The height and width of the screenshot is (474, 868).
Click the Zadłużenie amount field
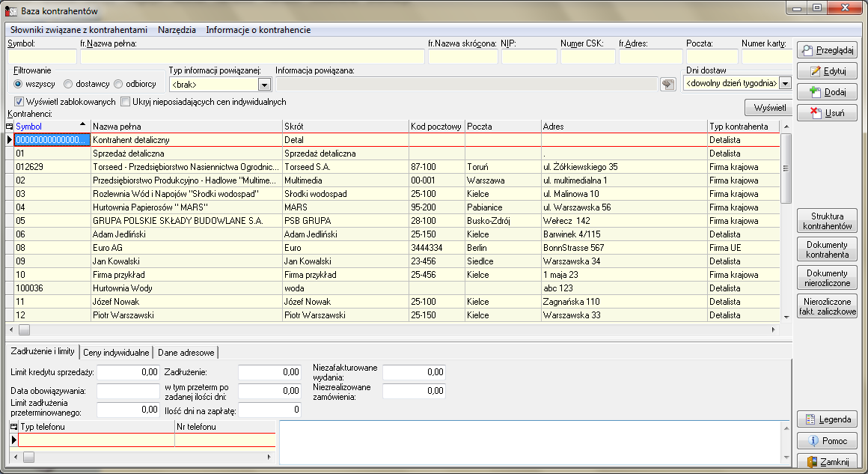click(270, 372)
